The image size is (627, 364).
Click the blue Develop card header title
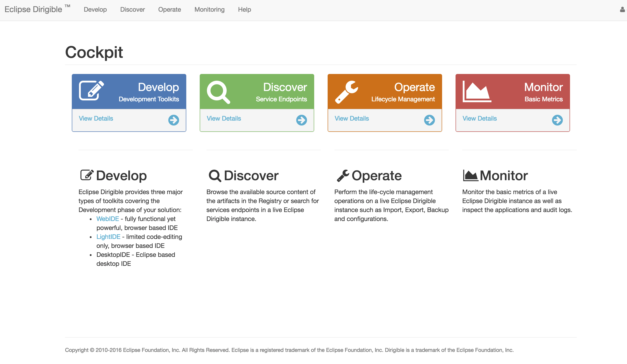click(158, 87)
